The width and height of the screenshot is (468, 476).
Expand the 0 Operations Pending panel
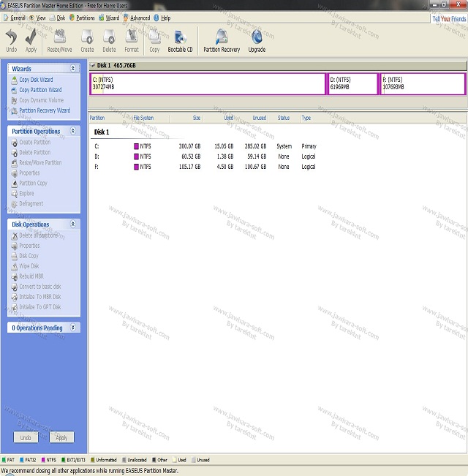coord(73,328)
